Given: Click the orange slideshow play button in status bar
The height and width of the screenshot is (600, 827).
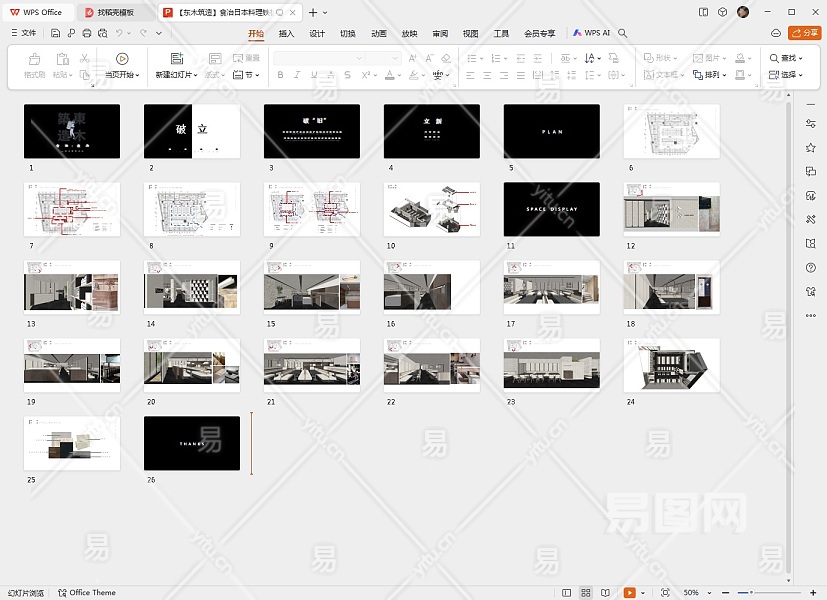Looking at the screenshot, I should pos(629,593).
